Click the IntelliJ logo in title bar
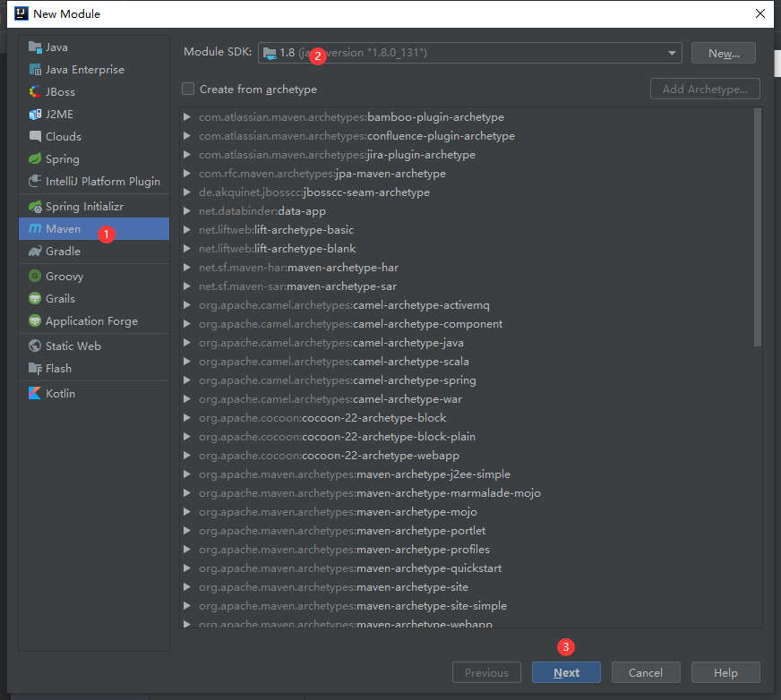 click(x=21, y=13)
